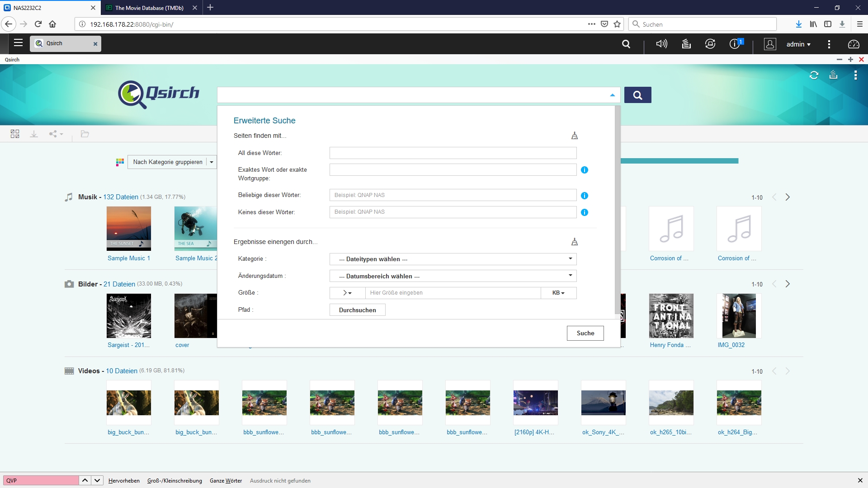Image resolution: width=868 pixels, height=488 pixels.
Task: Click the Qsirch refresh icon
Action: click(x=814, y=75)
